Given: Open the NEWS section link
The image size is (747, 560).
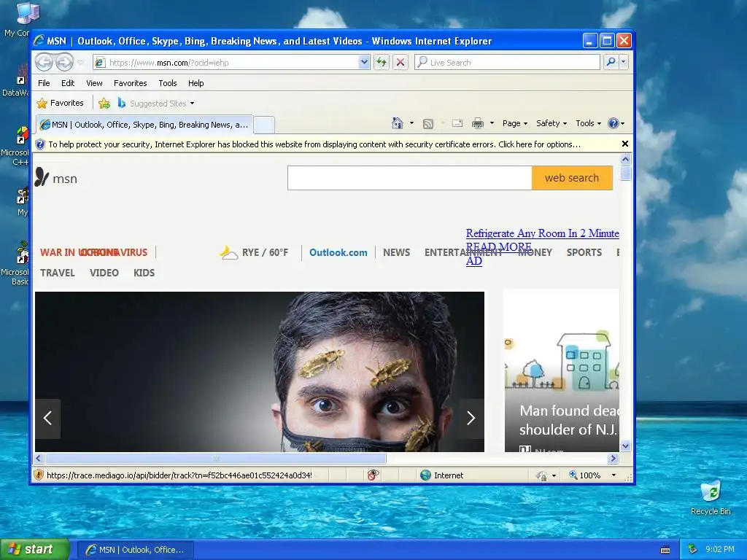Looking at the screenshot, I should pos(396,252).
